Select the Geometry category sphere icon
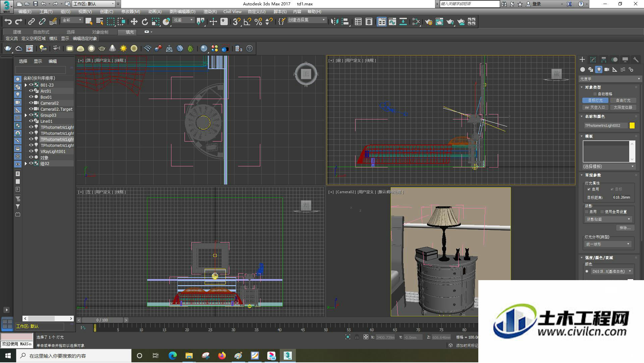The height and width of the screenshot is (363, 644). pyautogui.click(x=583, y=69)
